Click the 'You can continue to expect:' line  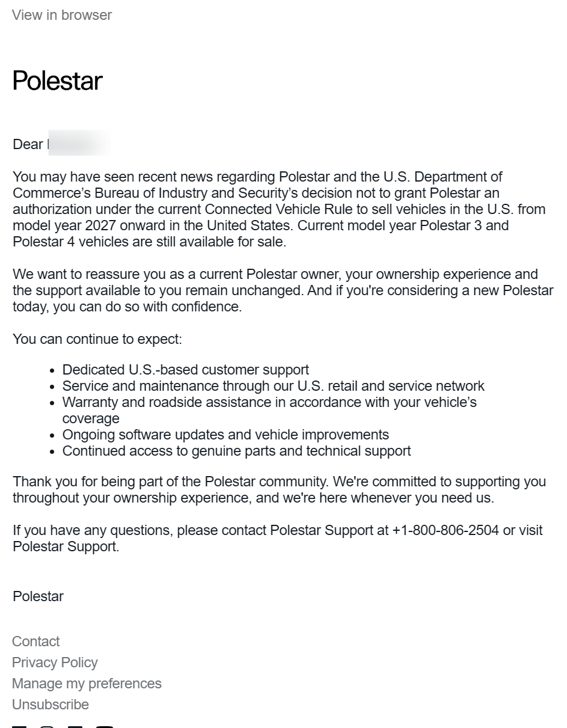tap(97, 339)
